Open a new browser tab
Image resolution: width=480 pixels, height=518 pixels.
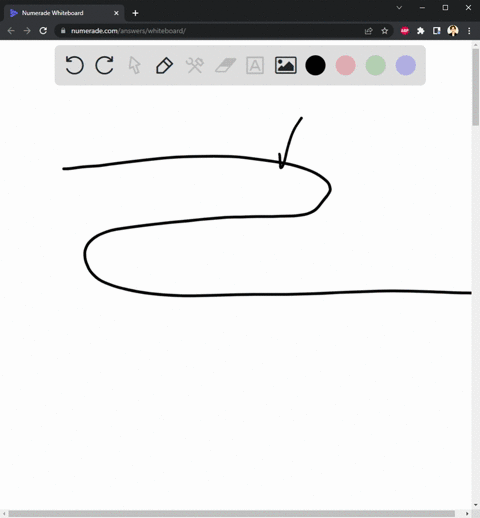pyautogui.click(x=135, y=13)
